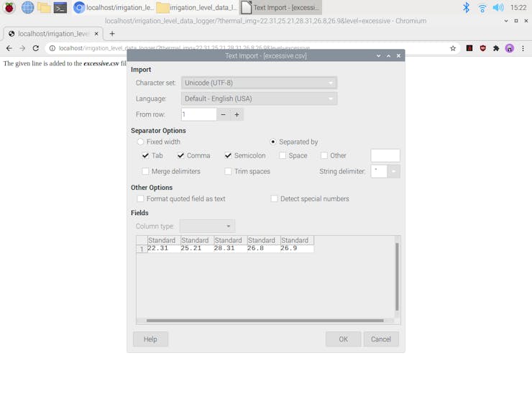This screenshot has height=399, width=532.
Task: Decrease the From row value
Action: [224, 115]
